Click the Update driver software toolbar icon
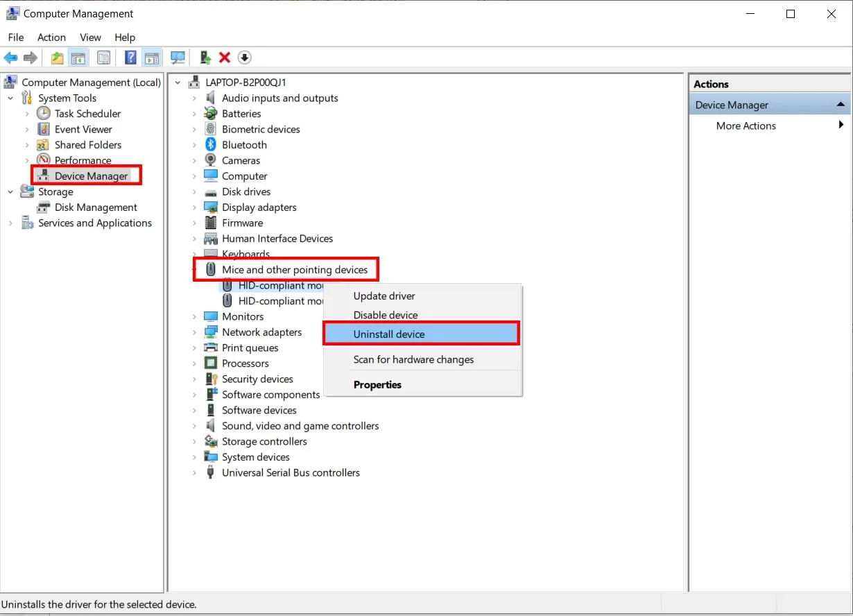This screenshot has width=853, height=616. click(204, 57)
